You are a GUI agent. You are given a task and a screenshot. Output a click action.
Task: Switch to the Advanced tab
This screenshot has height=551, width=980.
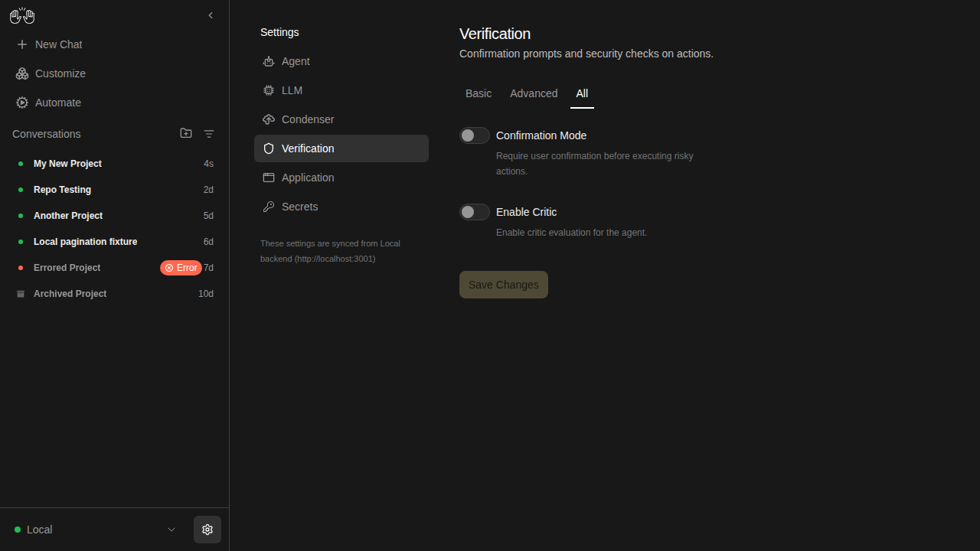click(x=534, y=93)
